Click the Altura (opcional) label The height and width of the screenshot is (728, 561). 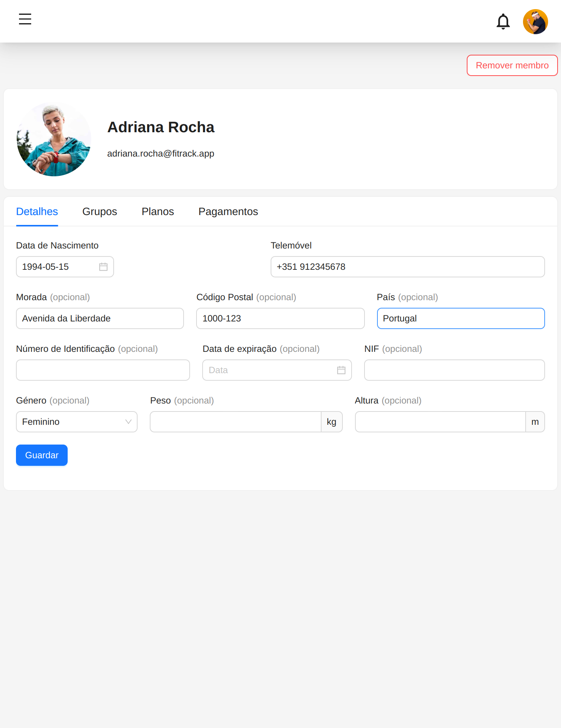click(388, 400)
